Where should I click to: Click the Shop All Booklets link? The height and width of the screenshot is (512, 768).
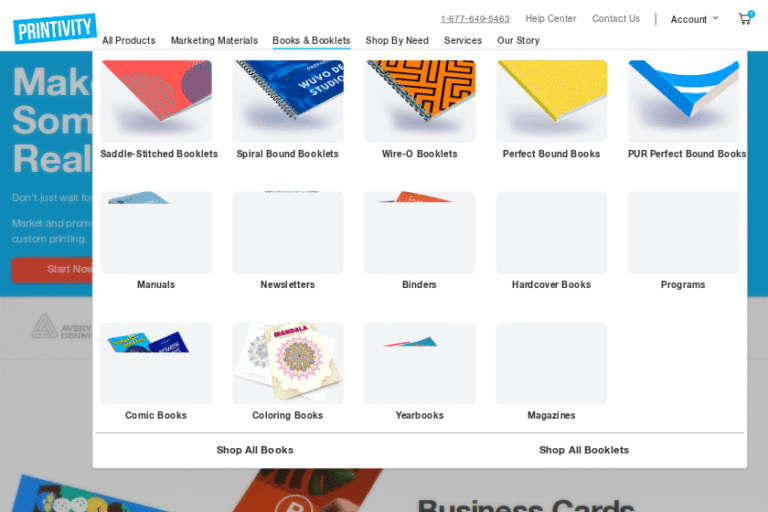click(x=584, y=450)
